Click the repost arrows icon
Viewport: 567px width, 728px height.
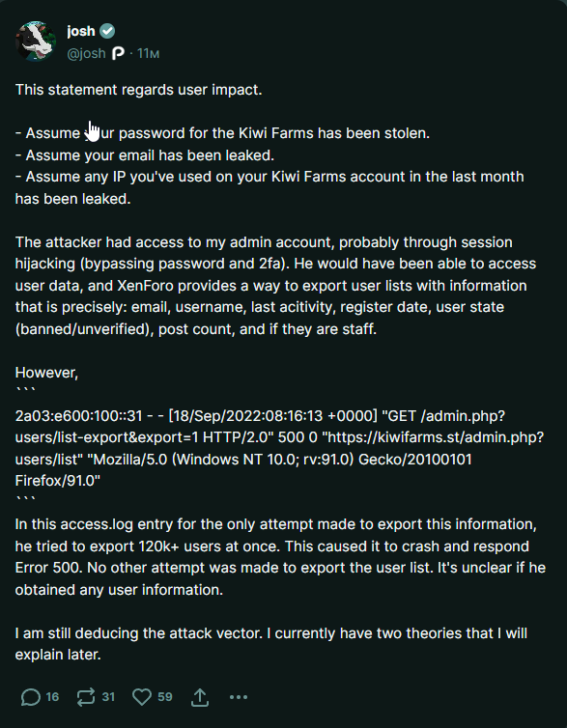click(86, 697)
